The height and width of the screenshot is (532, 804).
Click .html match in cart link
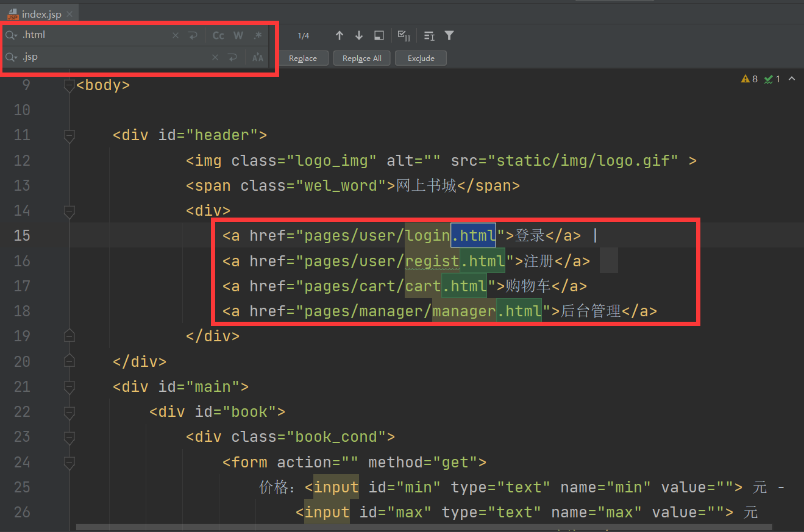[464, 286]
